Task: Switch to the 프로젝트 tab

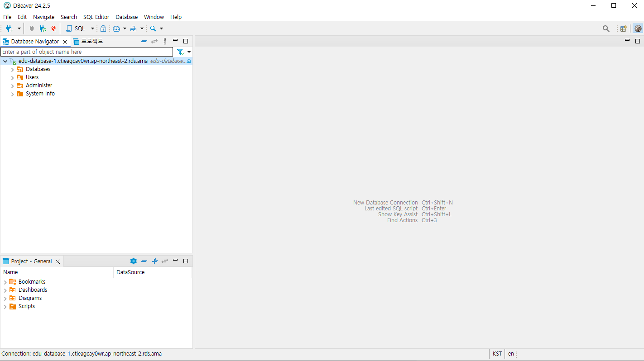Action: [x=88, y=41]
